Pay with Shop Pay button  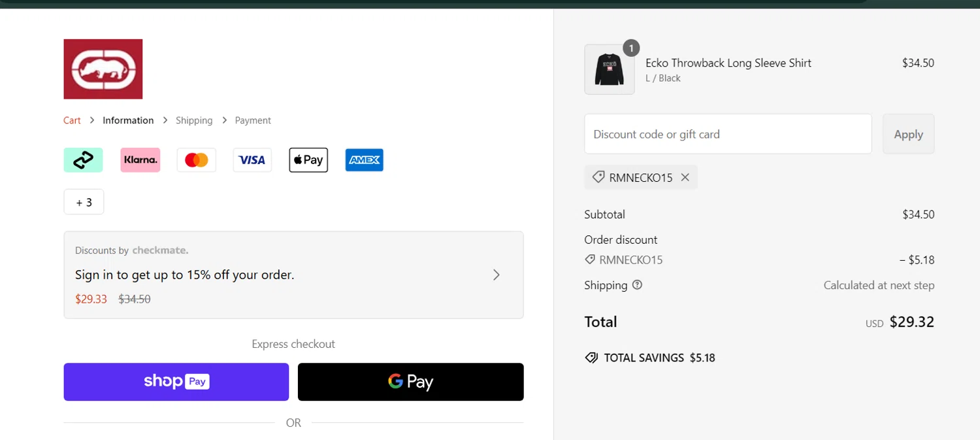coord(176,382)
